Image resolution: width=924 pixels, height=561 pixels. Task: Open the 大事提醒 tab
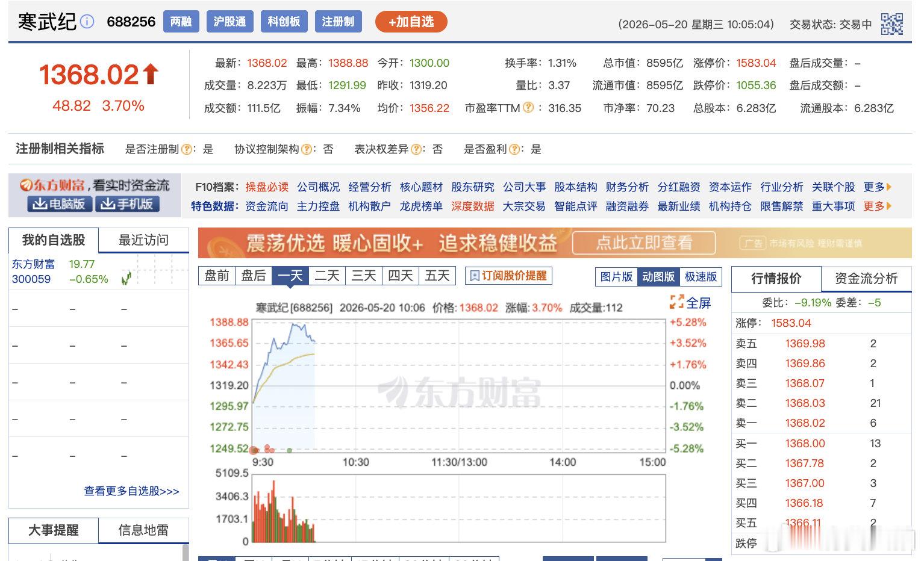[x=53, y=530]
